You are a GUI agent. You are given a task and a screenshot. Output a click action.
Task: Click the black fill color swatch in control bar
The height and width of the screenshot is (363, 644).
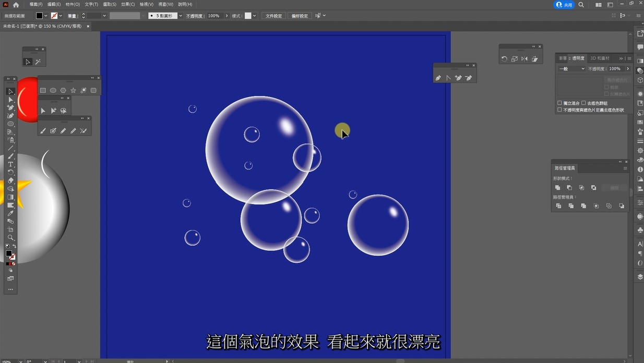(39, 16)
